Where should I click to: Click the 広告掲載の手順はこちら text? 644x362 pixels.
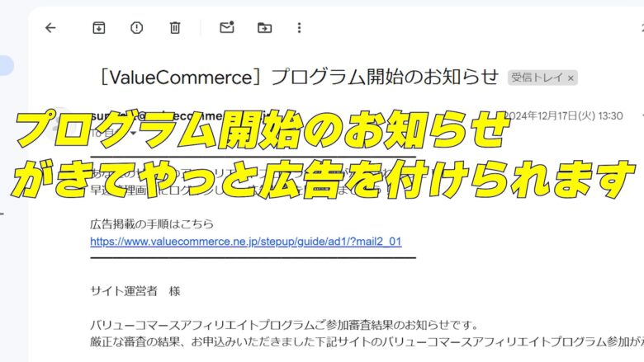pos(152,223)
